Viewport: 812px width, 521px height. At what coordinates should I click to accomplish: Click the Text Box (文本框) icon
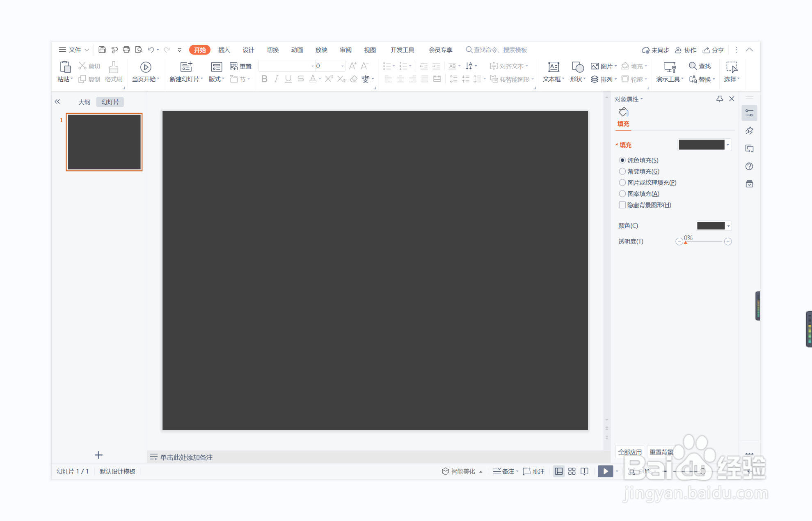553,67
